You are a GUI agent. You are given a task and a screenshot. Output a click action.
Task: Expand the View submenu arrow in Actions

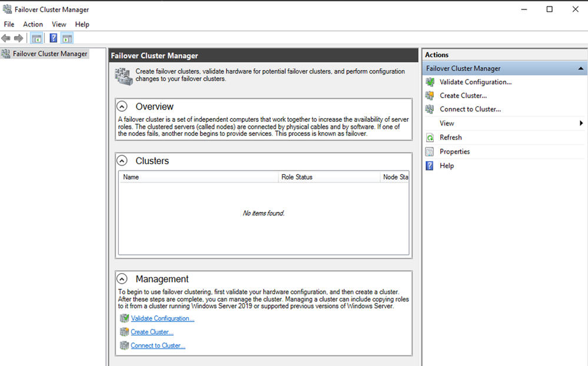pos(581,123)
